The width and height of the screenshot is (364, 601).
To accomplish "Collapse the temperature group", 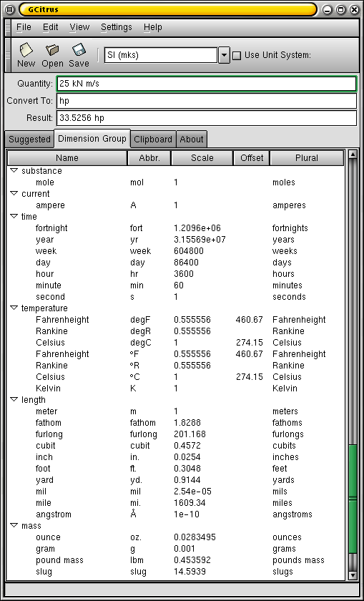I will click(x=14, y=308).
